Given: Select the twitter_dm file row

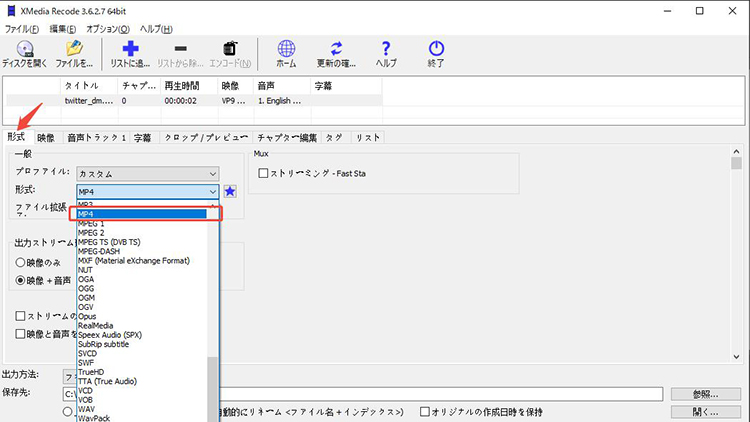Looking at the screenshot, I should coord(194,100).
